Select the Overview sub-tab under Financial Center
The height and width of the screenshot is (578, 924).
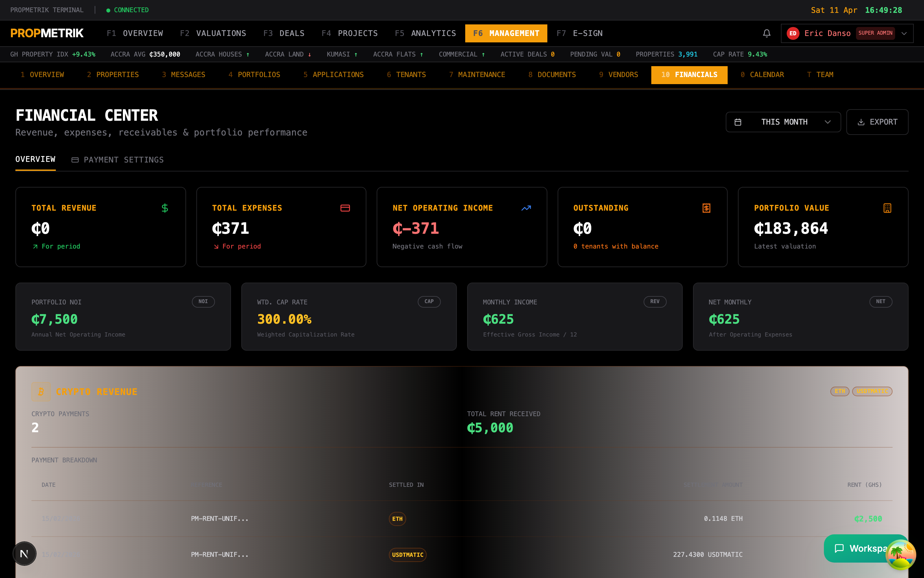click(x=35, y=159)
